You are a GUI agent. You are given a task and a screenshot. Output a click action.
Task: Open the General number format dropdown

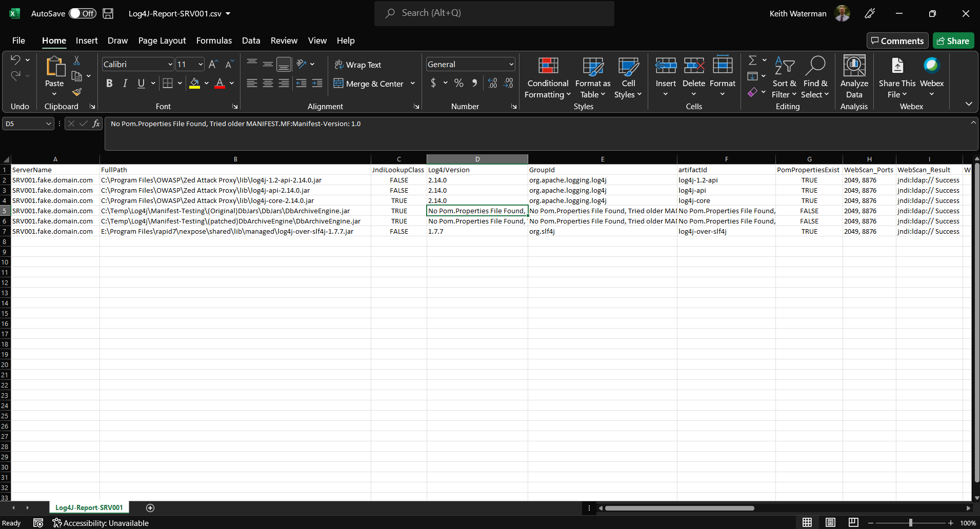(511, 64)
